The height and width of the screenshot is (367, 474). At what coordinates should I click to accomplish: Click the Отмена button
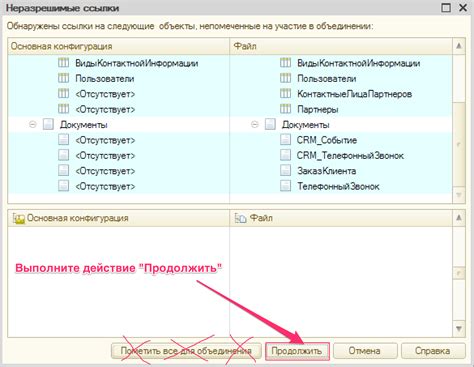(x=365, y=351)
